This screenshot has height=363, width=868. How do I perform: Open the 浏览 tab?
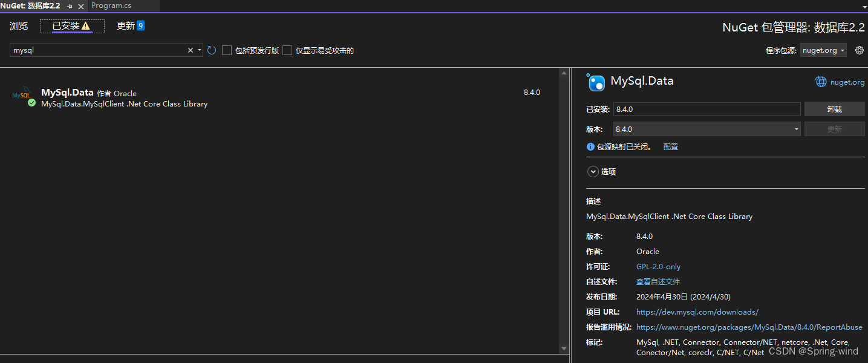(19, 26)
